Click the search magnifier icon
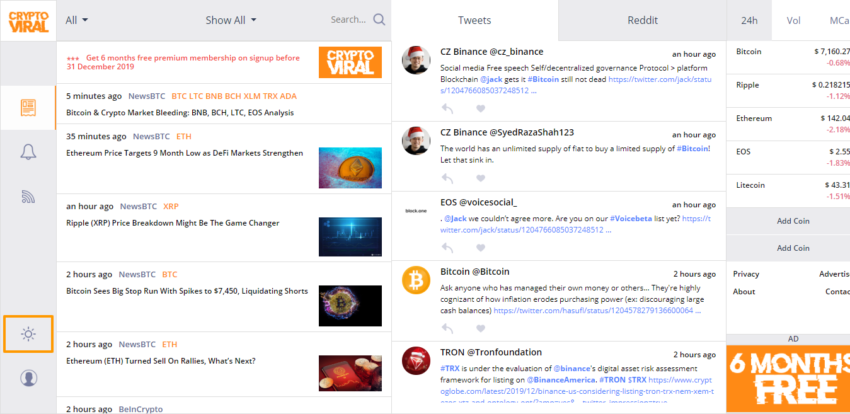850x414 pixels. 379,19
